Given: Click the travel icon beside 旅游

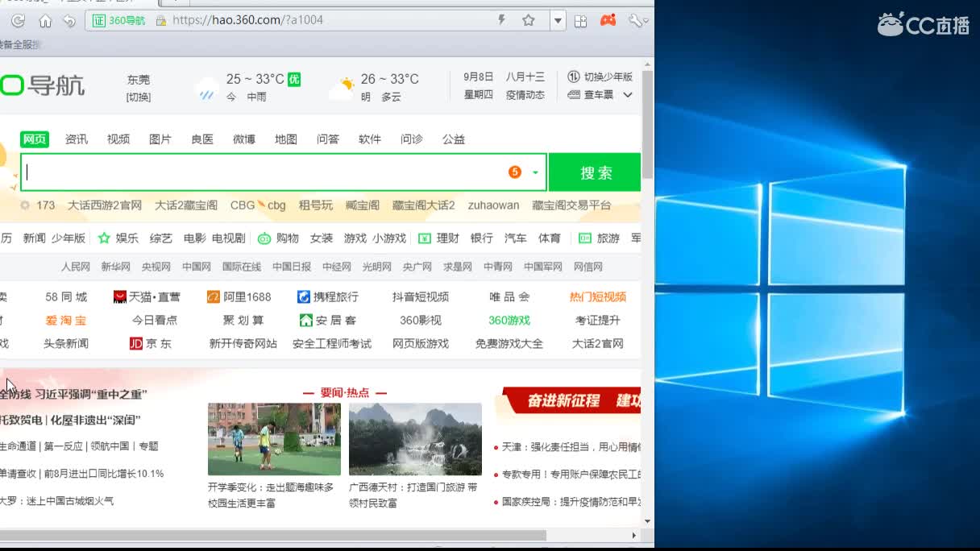Looking at the screenshot, I should [x=586, y=238].
